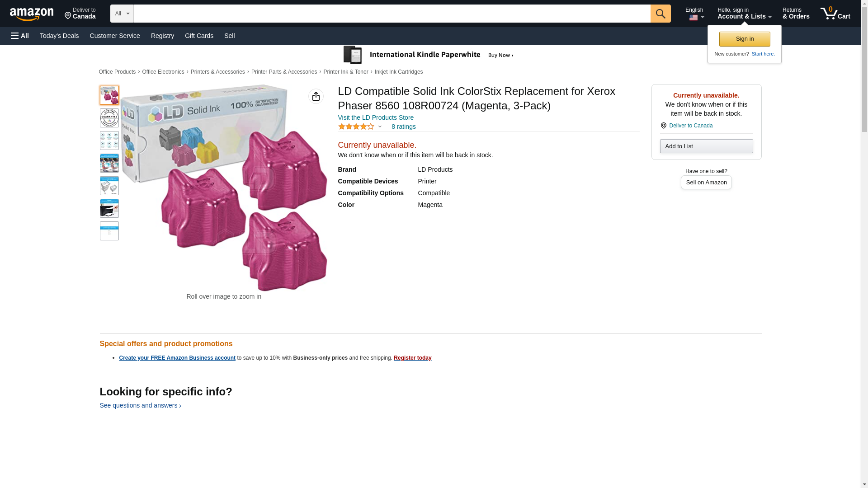
Task: Expand the search category All dropdown
Action: (x=122, y=14)
